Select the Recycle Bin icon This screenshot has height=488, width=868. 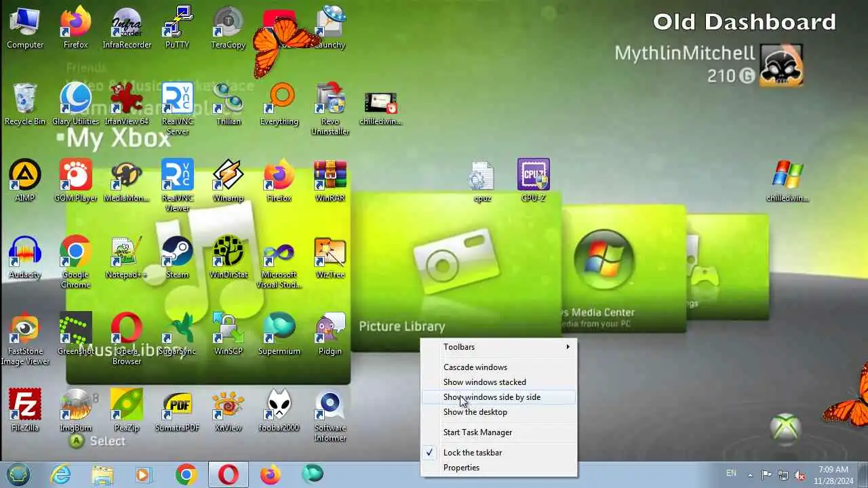(x=25, y=105)
